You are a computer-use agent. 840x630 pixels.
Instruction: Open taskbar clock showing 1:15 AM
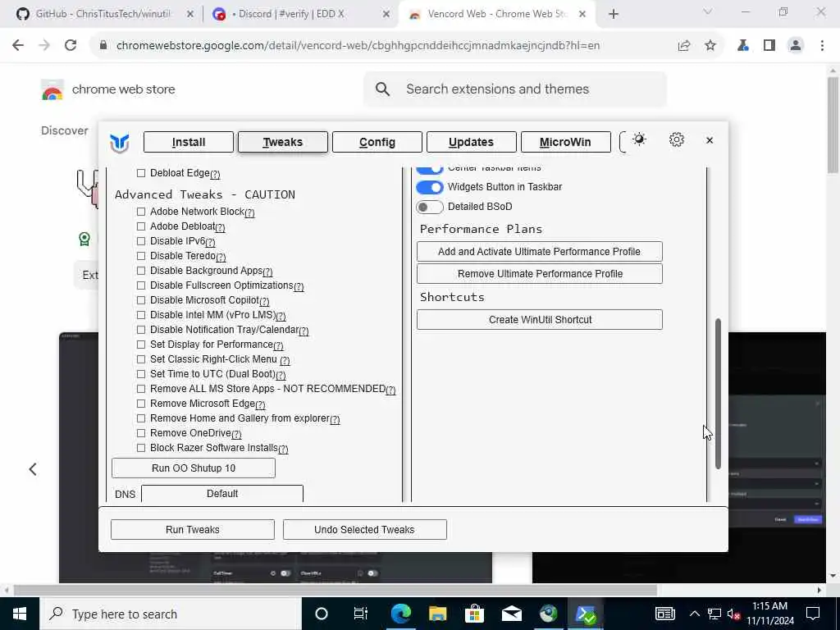coord(770,614)
